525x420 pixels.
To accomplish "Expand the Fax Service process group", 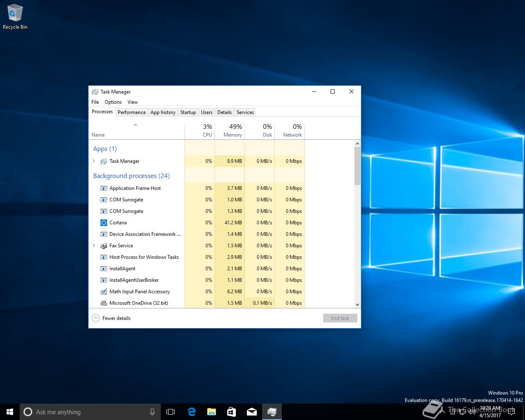I will click(94, 246).
